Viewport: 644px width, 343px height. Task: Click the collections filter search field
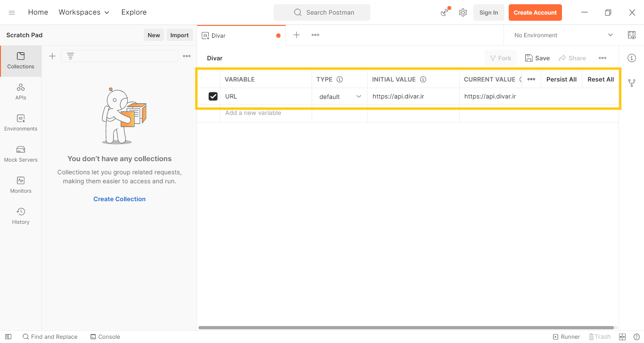coord(119,56)
